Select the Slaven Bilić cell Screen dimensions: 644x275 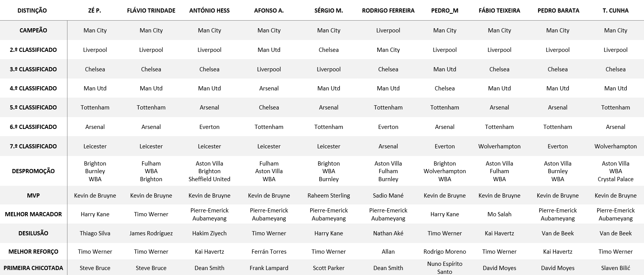[615, 268]
